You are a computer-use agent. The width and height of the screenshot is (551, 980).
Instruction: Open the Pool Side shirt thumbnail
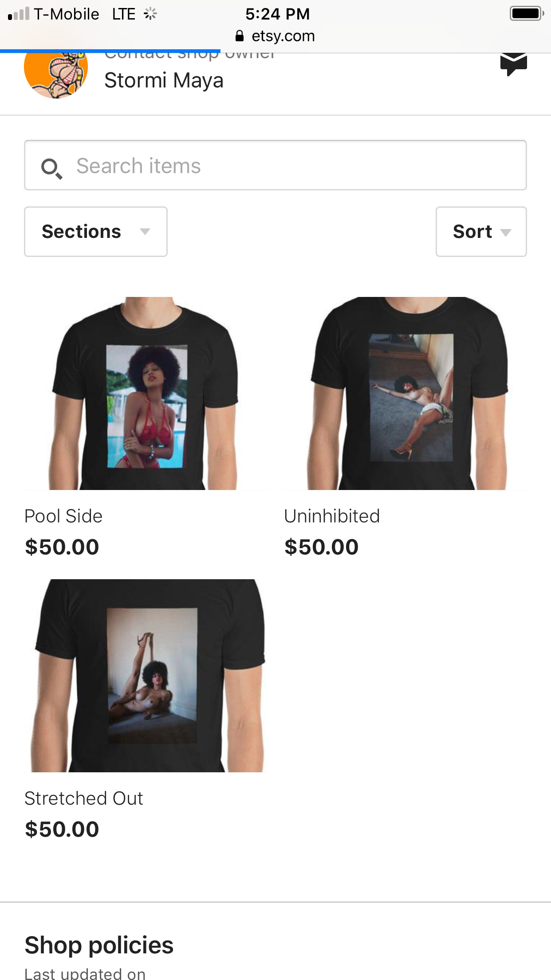146,393
